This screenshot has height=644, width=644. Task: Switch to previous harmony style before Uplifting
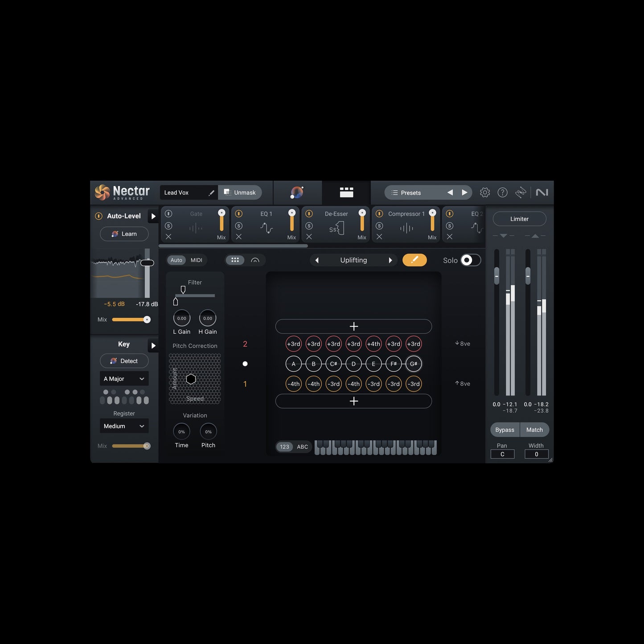tap(317, 260)
